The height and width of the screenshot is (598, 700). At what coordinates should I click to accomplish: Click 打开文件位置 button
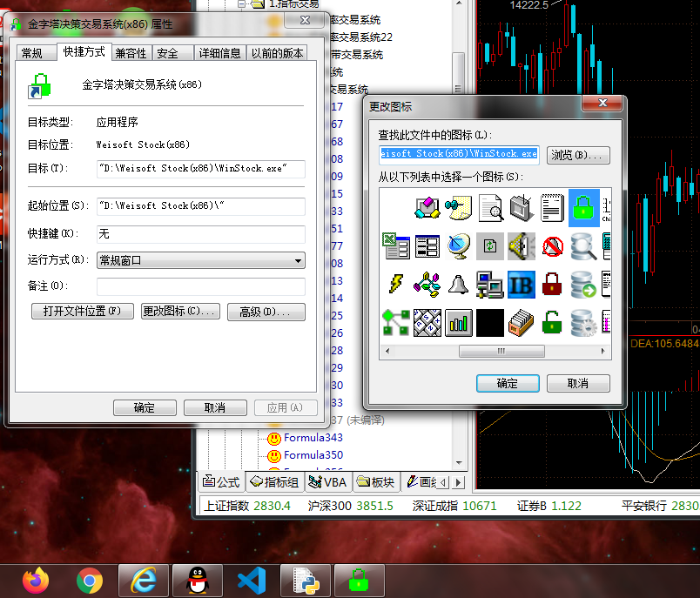pos(83,311)
